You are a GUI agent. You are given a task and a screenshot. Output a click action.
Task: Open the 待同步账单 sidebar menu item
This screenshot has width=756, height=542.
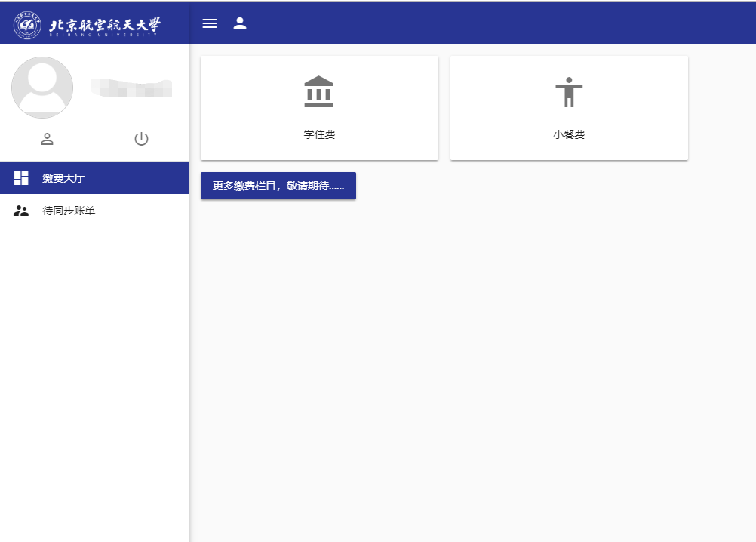[x=69, y=211]
